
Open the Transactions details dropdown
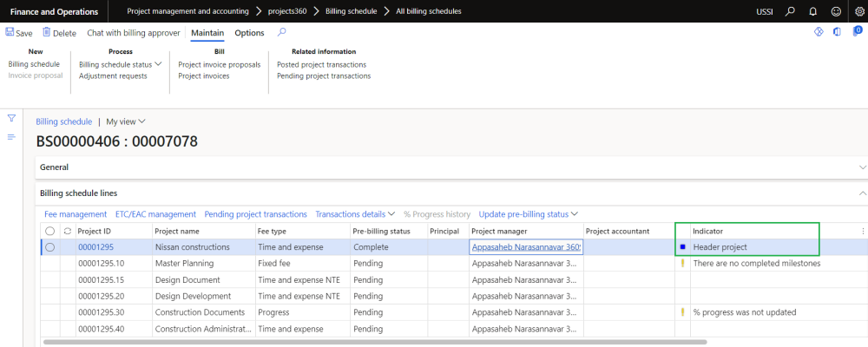tap(355, 213)
